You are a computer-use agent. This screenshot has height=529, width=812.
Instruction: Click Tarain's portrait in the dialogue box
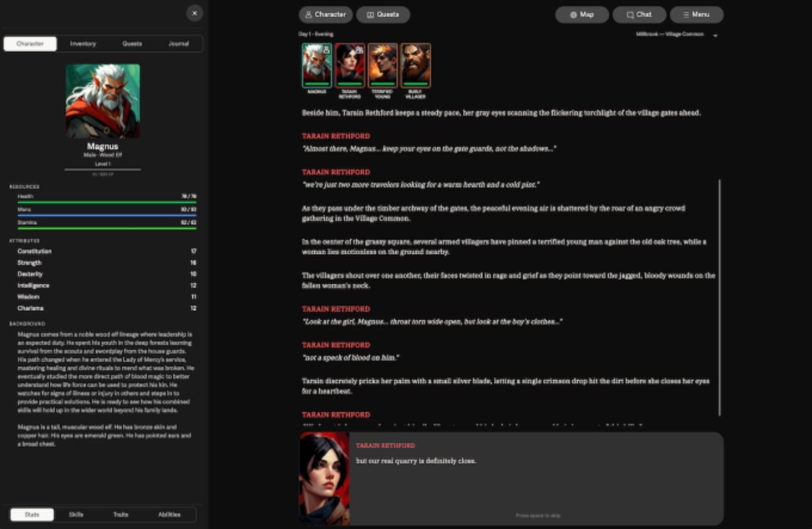(x=323, y=478)
